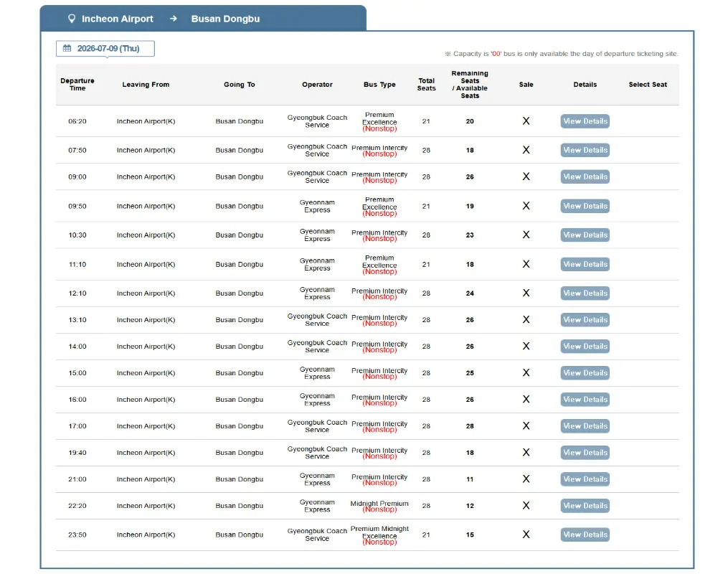This screenshot has width=728, height=574.
Task: View Details for the 11:10 departure
Action: [585, 264]
